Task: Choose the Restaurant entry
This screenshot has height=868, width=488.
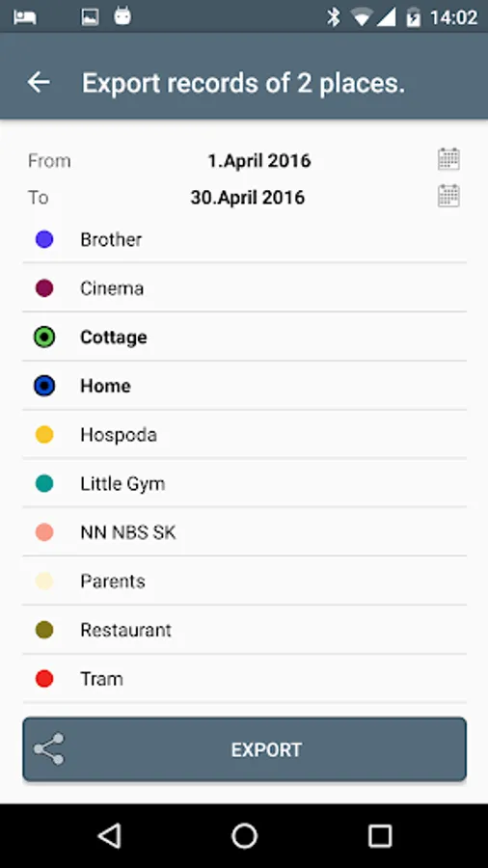Action: tap(244, 630)
